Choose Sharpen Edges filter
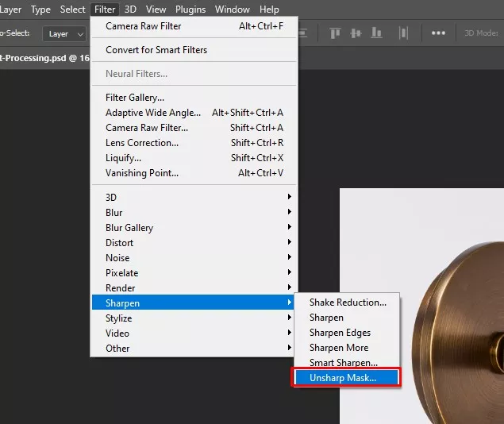This screenshot has height=424, width=504. coord(347,333)
